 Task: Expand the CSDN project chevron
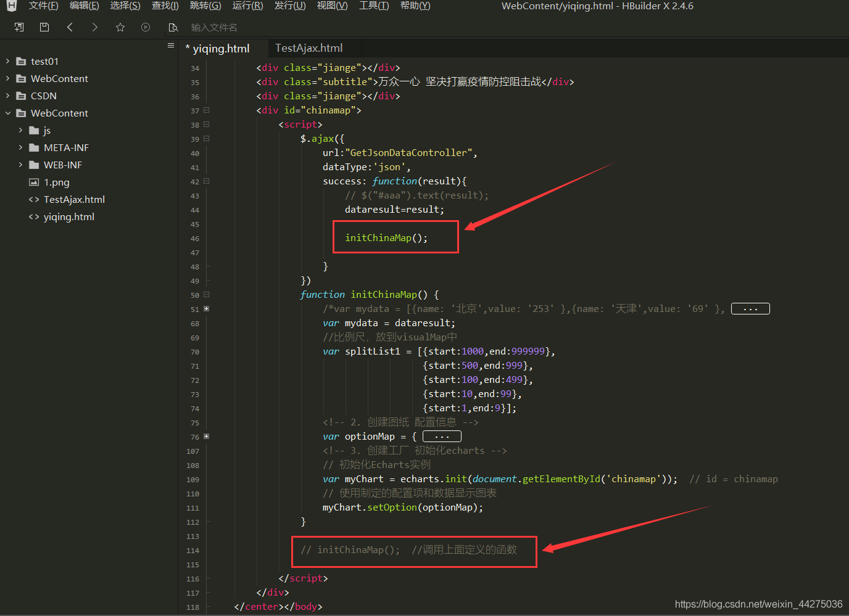[x=7, y=96]
